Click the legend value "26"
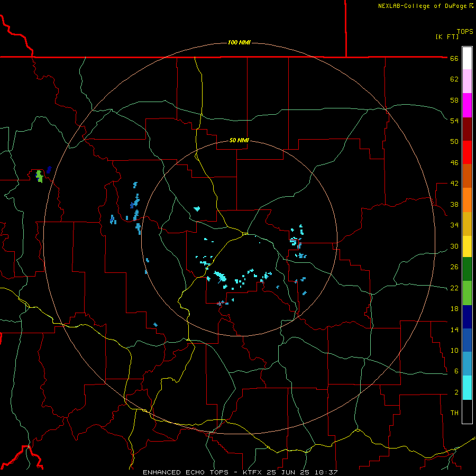 454,267
